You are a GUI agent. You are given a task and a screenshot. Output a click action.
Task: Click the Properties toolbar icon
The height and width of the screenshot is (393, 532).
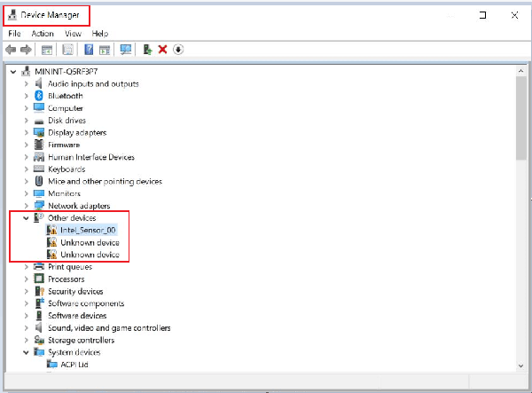(x=67, y=50)
